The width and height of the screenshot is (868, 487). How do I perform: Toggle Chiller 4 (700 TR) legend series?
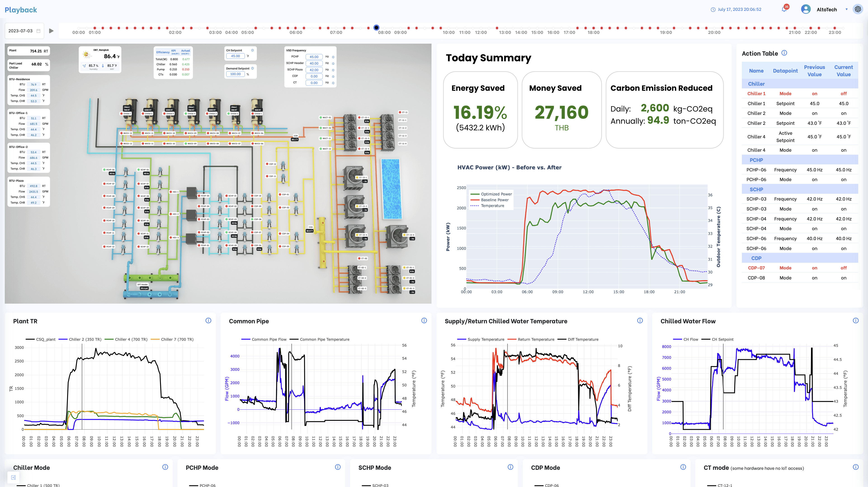[x=126, y=339]
